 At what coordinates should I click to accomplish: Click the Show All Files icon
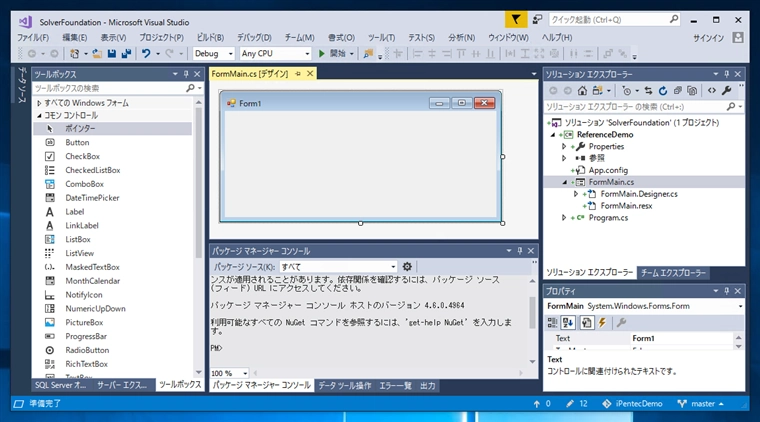692,91
